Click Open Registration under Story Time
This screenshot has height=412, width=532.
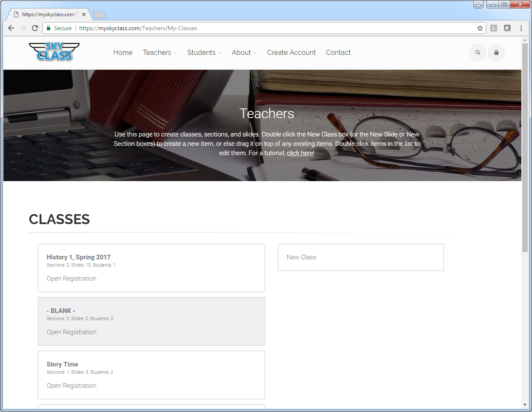point(72,386)
